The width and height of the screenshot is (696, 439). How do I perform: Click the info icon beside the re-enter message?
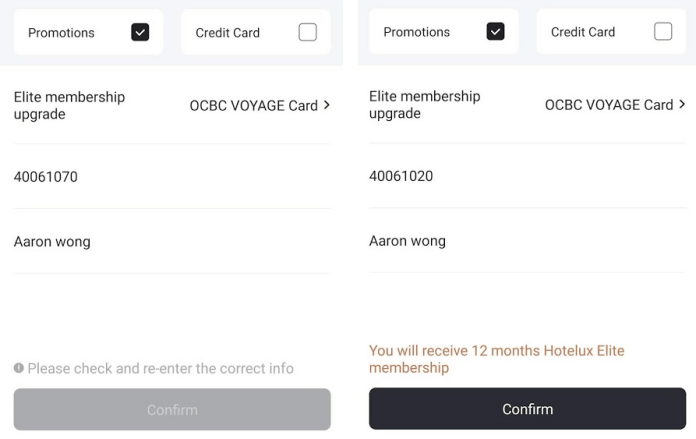19,368
